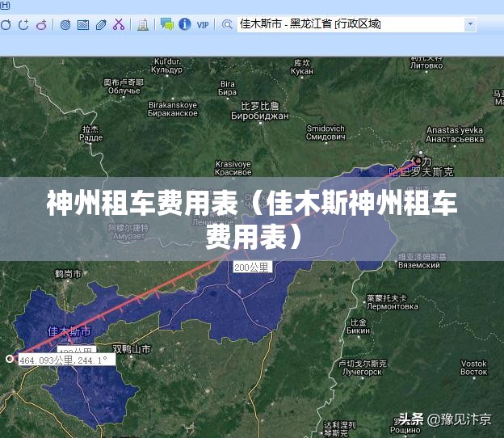The image size is (504, 438).
Task: Click the Радде map label
Action: 91,137
